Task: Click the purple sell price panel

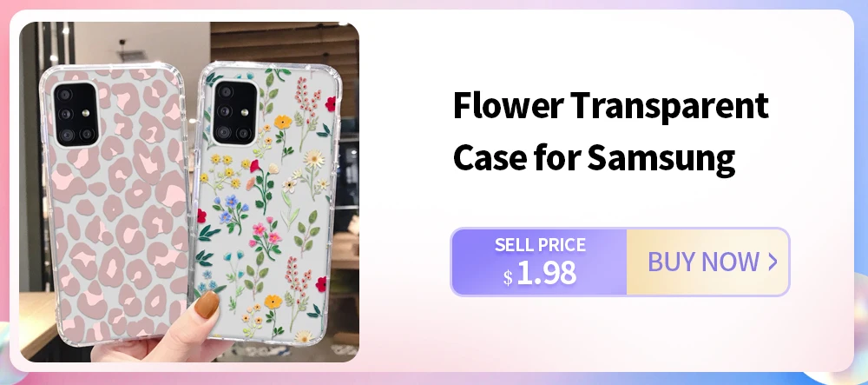Action: pyautogui.click(x=539, y=262)
